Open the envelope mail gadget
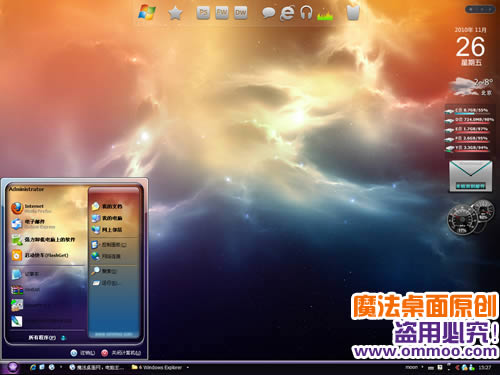500x375 pixels. point(470,176)
